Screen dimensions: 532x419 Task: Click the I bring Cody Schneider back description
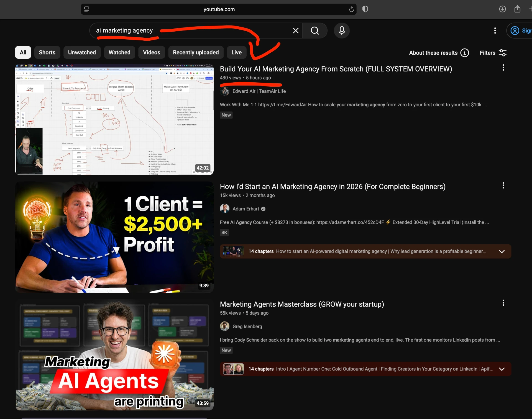(x=360, y=340)
